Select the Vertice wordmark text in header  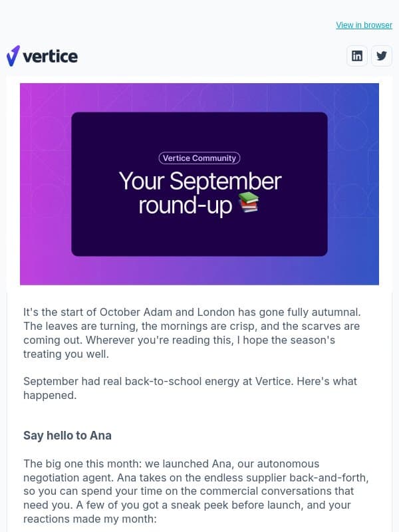coord(51,57)
